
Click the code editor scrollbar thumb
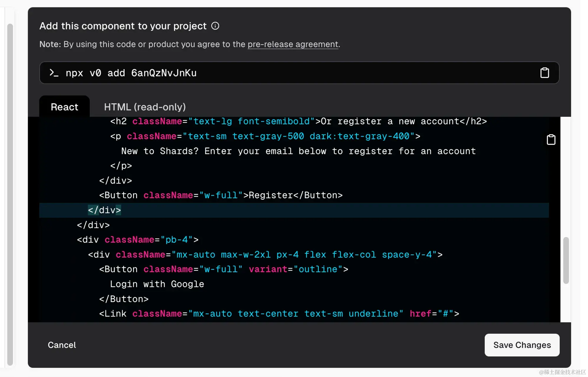pos(566,260)
